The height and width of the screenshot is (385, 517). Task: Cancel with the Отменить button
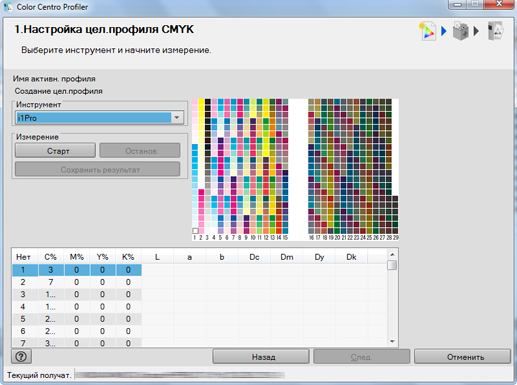pos(462,357)
